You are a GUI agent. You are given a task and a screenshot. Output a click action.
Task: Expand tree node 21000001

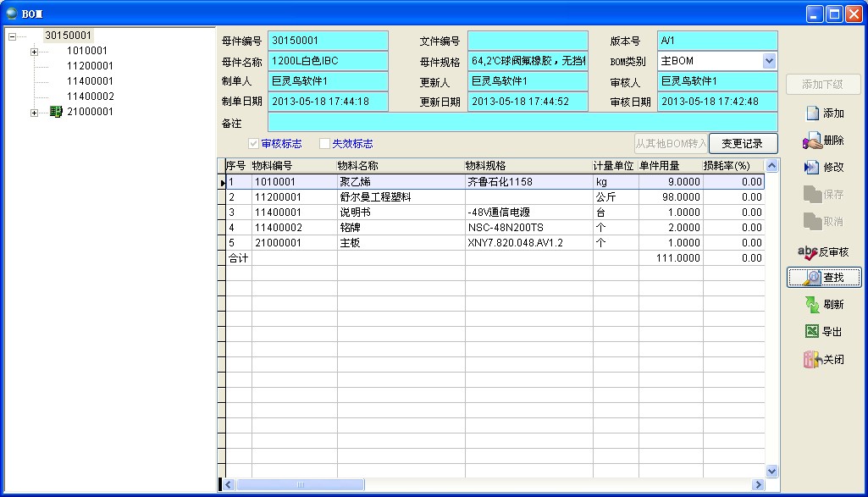(x=32, y=111)
